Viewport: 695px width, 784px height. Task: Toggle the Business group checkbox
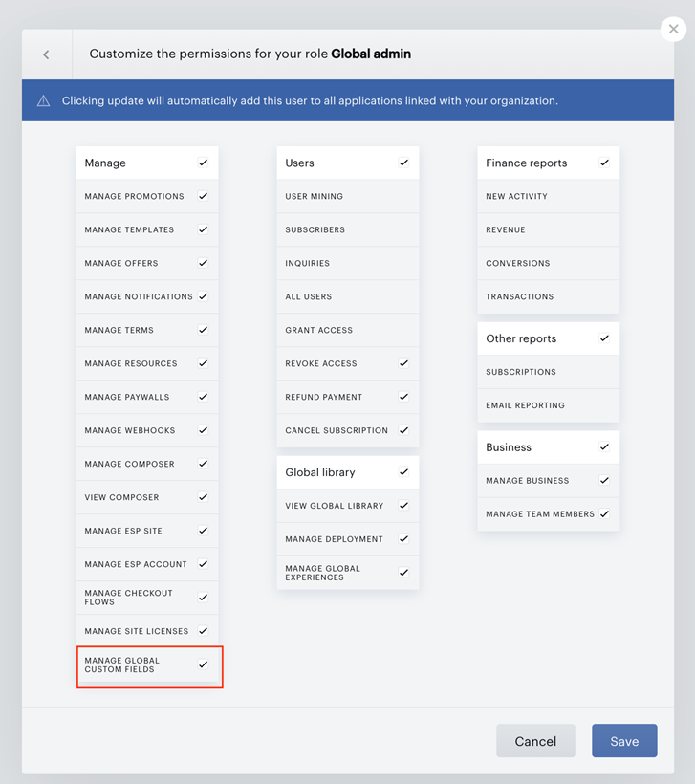pos(604,447)
